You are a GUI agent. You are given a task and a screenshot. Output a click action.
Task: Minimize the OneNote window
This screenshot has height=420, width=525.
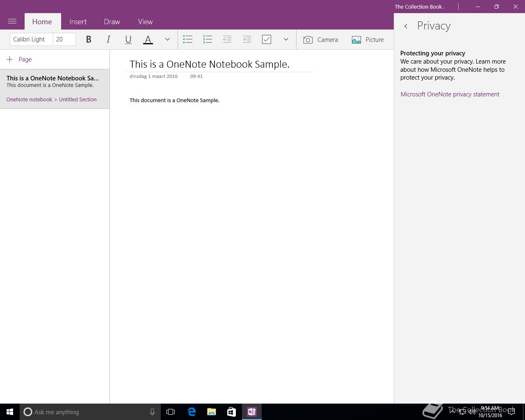478,7
